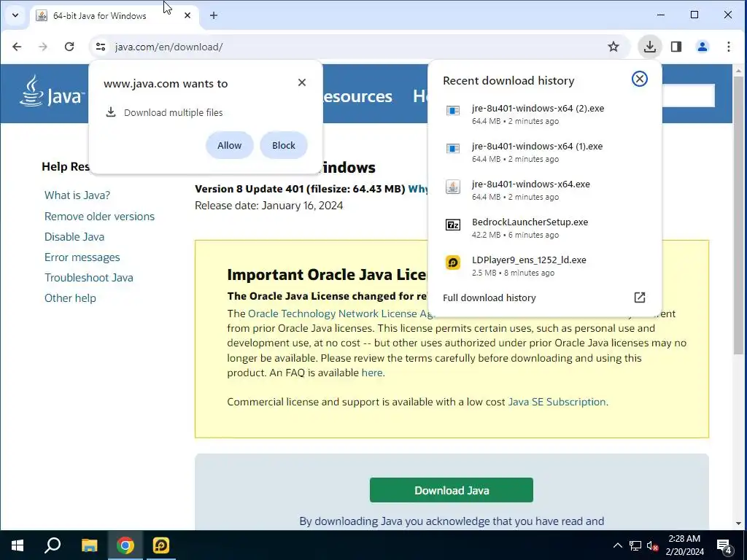Click the LDPlayer file icon in downloads

(452, 262)
